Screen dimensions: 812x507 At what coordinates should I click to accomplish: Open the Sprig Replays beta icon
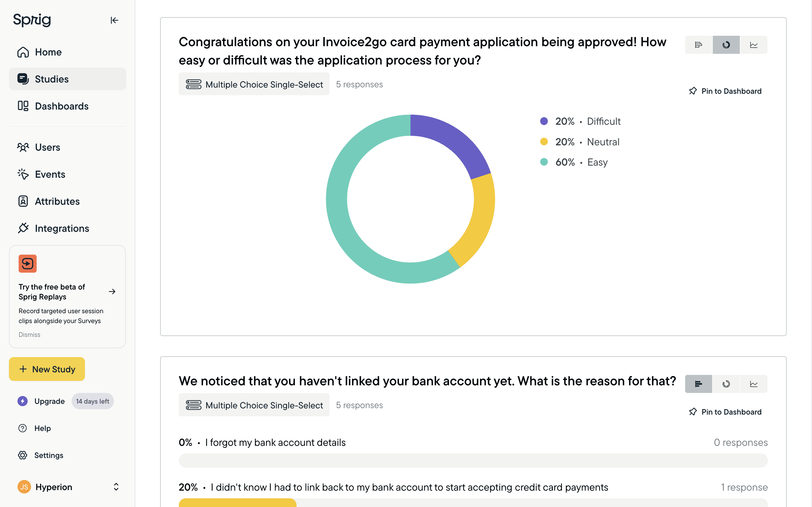click(x=28, y=264)
